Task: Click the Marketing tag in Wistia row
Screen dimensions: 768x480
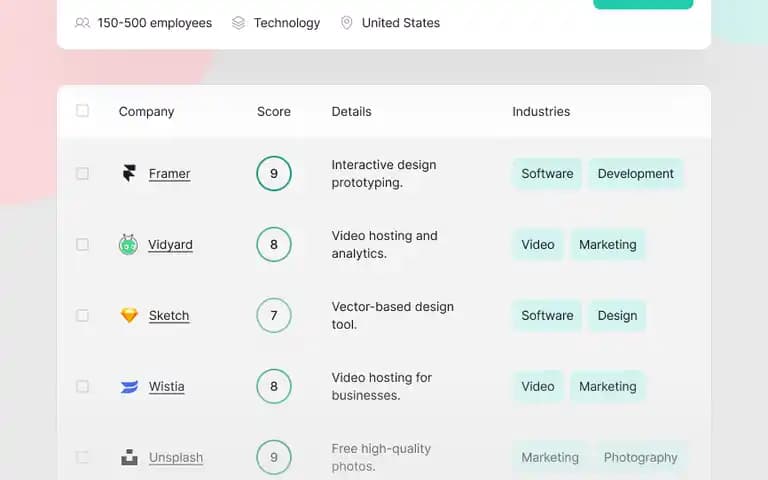Action: (x=608, y=387)
